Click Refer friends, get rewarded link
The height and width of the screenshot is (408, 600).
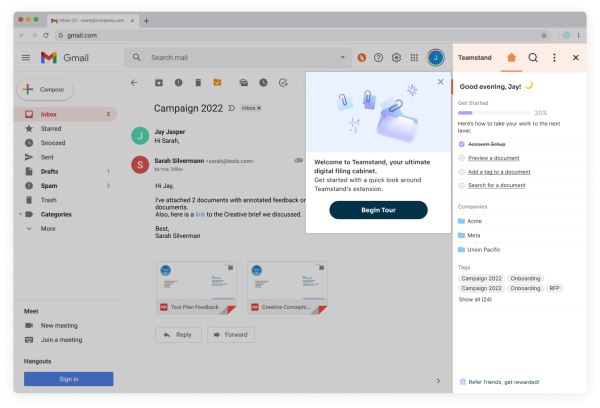coord(499,382)
